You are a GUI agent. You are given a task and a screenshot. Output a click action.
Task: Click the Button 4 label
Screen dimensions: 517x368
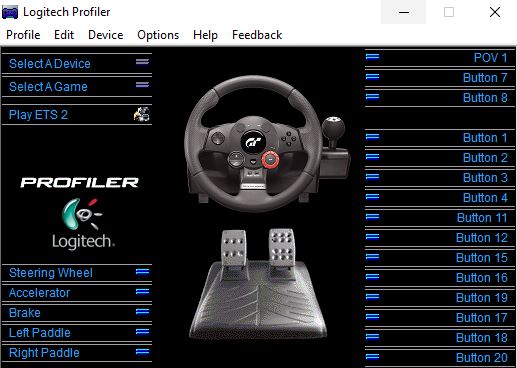(485, 198)
